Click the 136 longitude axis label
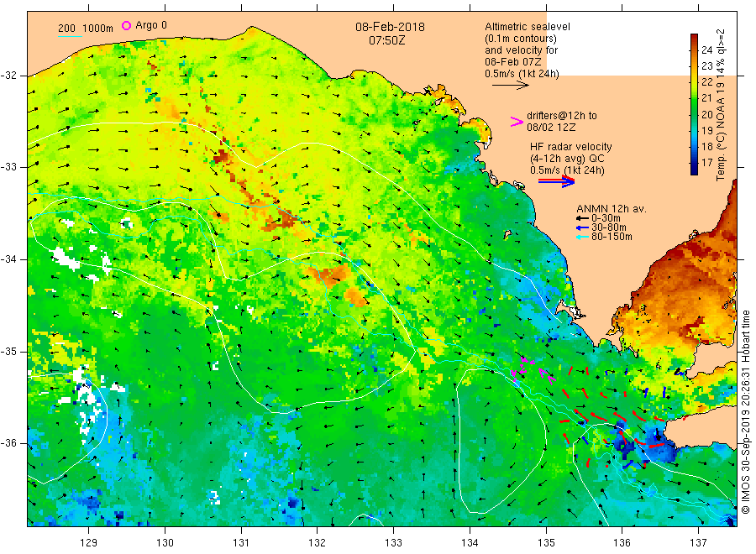 622,543
